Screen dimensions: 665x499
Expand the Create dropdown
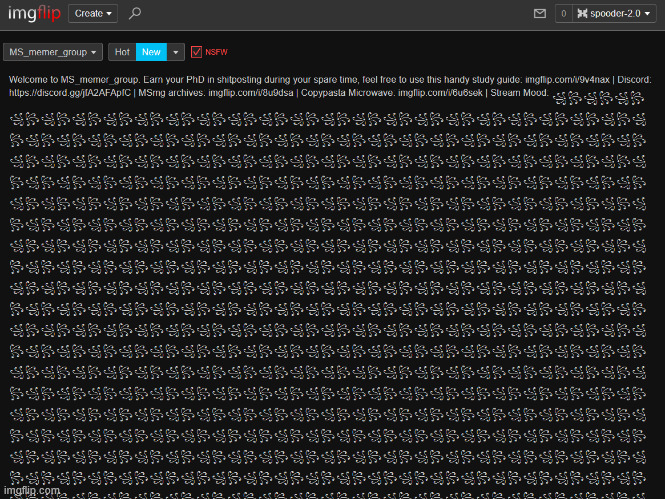pyautogui.click(x=95, y=14)
